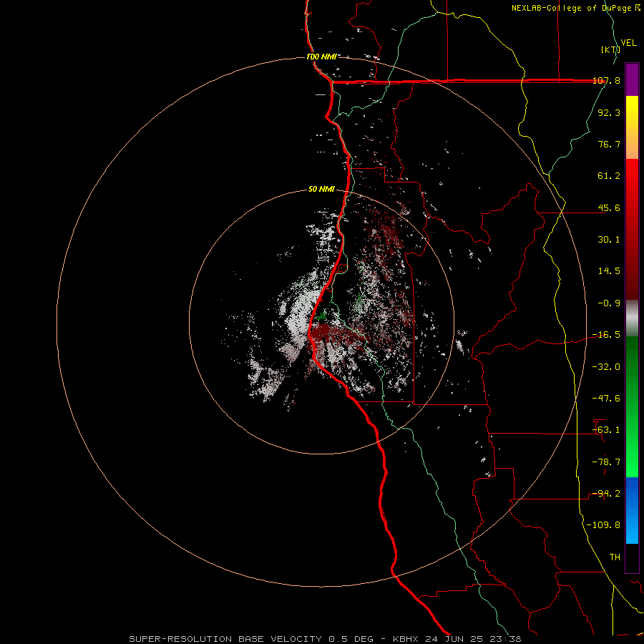Screen dimensions: 644x644
Task: Click the KBHX radar station identifier
Action: 406,639
